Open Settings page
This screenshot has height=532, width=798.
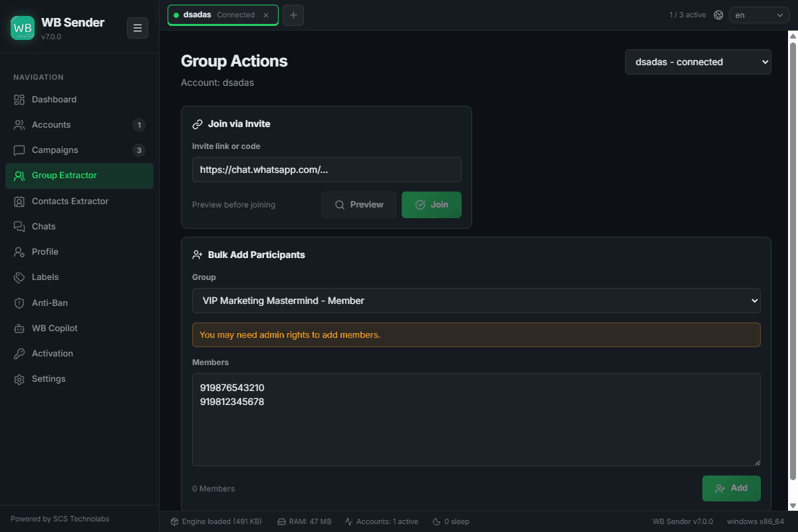tap(79, 379)
